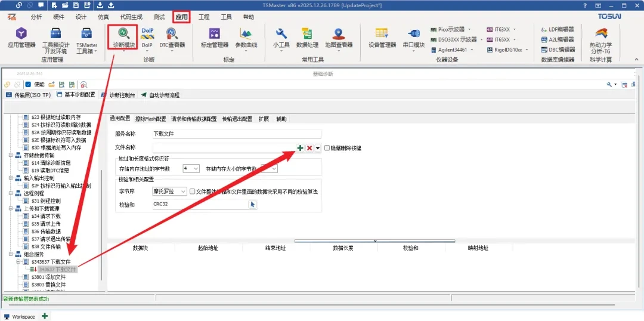This screenshot has width=644, height=321.
Task: Open 字节序 摩托罗拉 dropdown
Action: (x=169, y=192)
